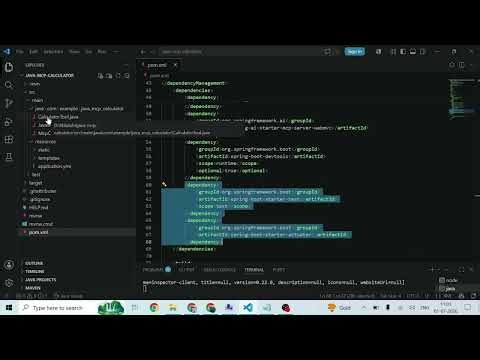
Task: Expand the test folder
Action: point(36,175)
